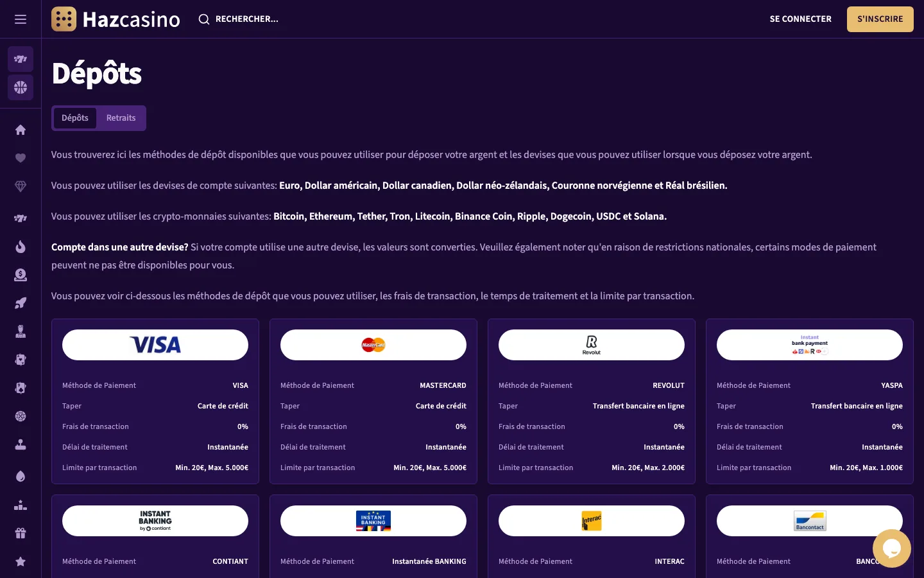This screenshot has width=924, height=578.
Task: Open the live chat bubble
Action: pos(892,548)
